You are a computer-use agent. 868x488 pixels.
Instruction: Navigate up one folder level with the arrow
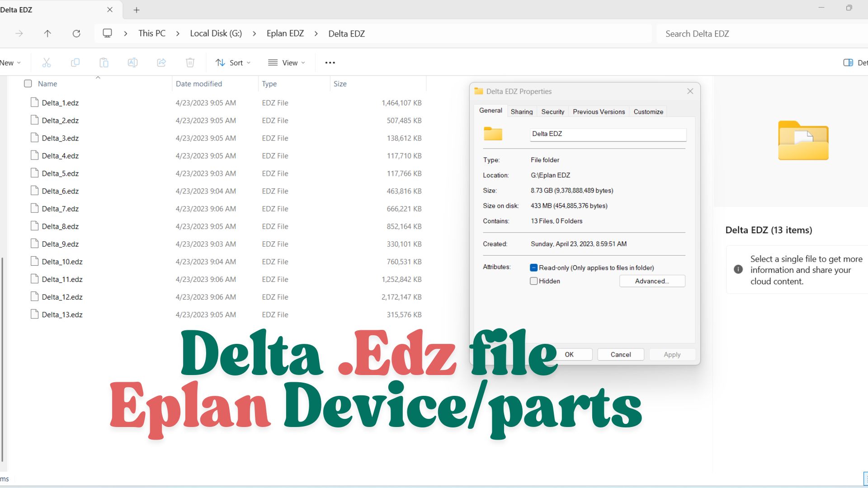(x=47, y=33)
